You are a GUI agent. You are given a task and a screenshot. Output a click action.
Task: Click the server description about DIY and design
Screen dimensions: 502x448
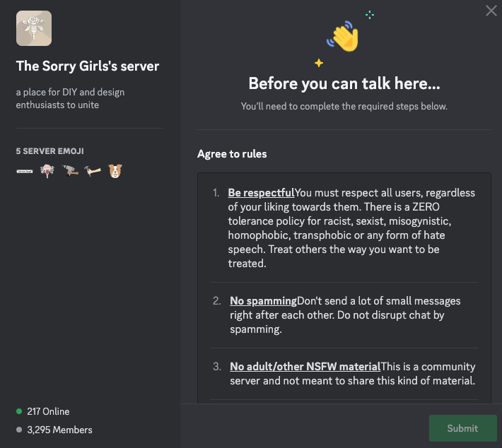pyautogui.click(x=71, y=98)
